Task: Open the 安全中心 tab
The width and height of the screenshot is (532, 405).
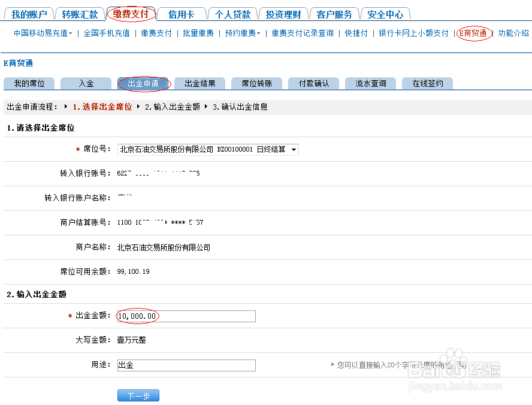Action: (x=386, y=13)
